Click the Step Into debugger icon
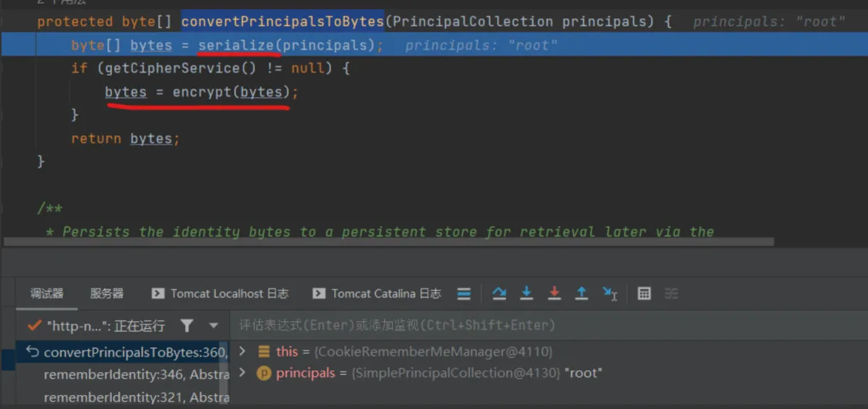This screenshot has width=868, height=409. tap(526, 293)
